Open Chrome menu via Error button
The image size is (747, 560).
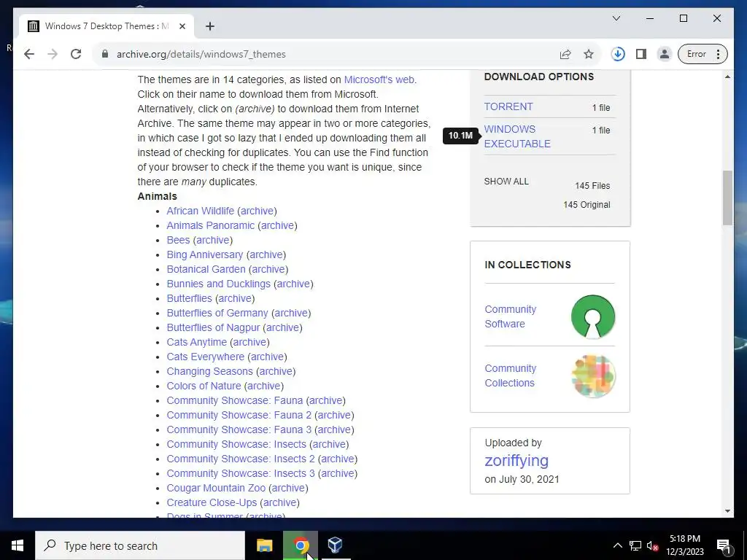click(x=703, y=54)
